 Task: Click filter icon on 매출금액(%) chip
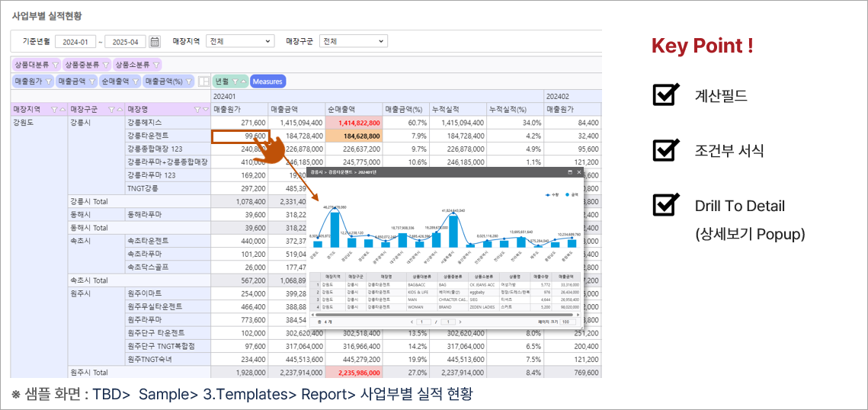pyautogui.click(x=188, y=82)
